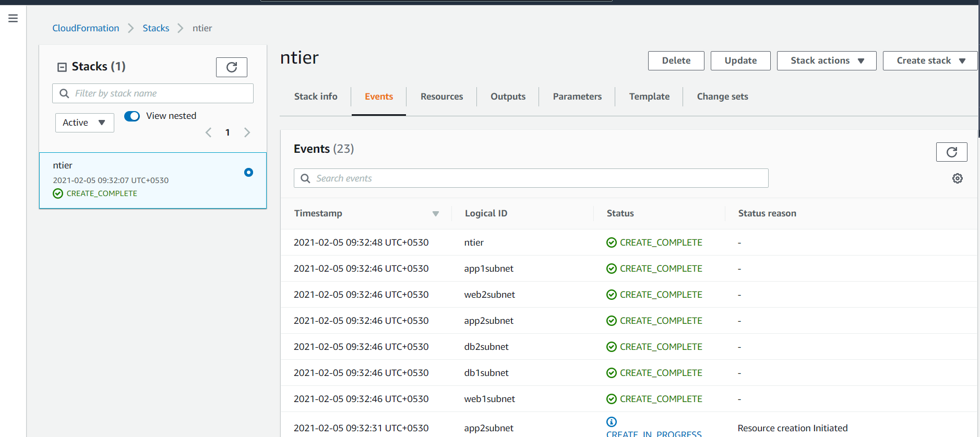
Task: Click the Filter by stack name field
Action: [x=153, y=93]
